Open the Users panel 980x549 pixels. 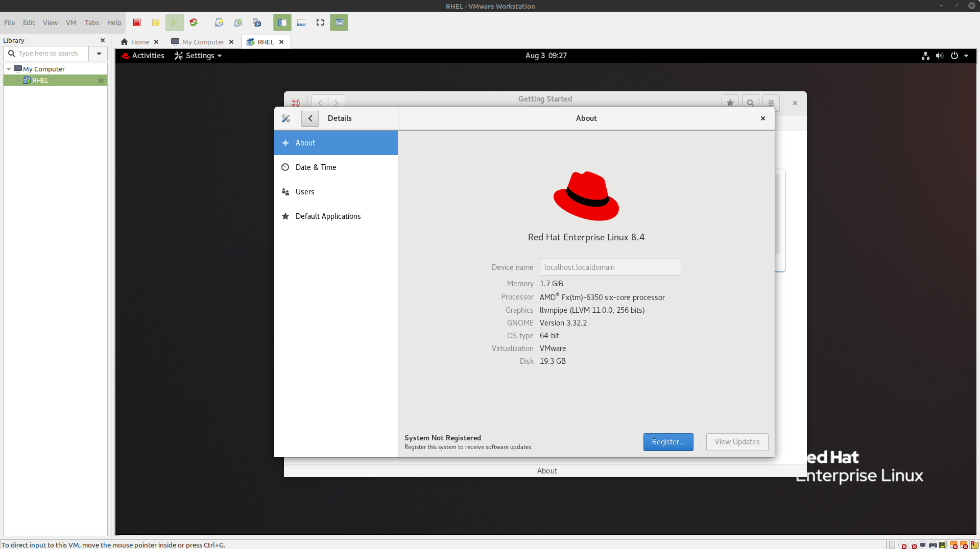(336, 192)
